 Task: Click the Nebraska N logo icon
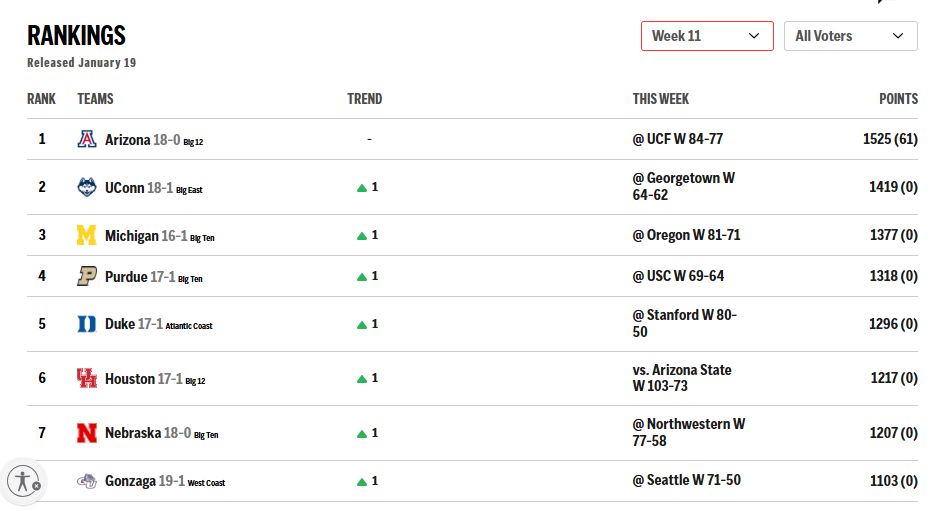[87, 433]
